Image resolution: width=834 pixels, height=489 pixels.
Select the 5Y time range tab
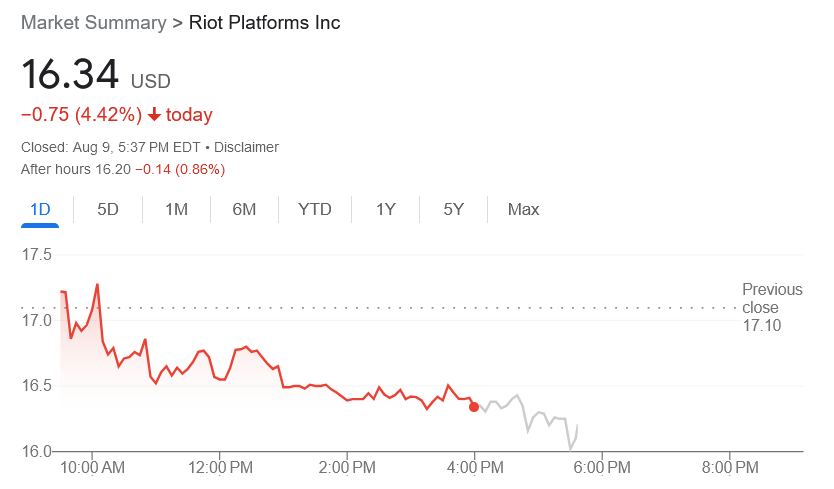coord(454,209)
